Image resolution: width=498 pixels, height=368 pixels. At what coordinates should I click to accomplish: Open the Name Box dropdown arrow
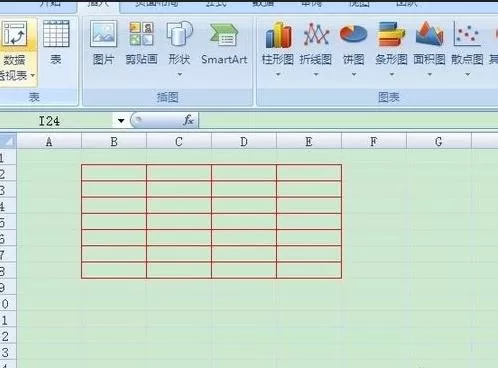(x=121, y=120)
